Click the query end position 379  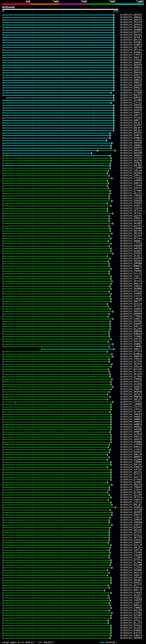[115, 11]
